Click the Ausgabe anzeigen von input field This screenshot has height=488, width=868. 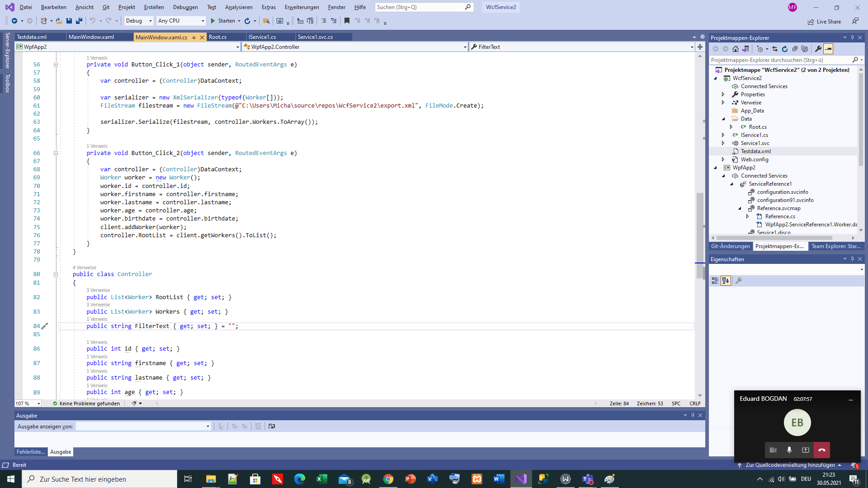click(x=142, y=426)
